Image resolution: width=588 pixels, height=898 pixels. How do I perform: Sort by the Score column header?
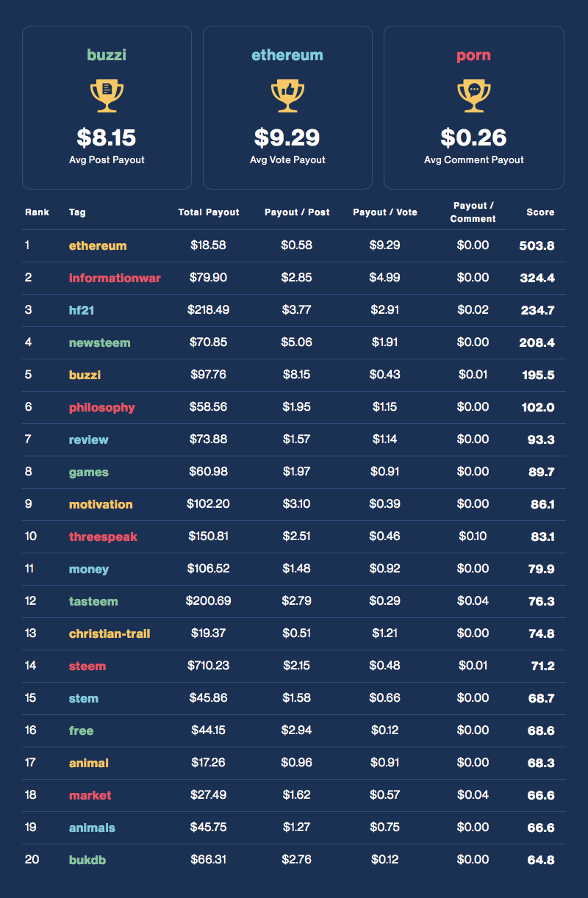click(540, 212)
